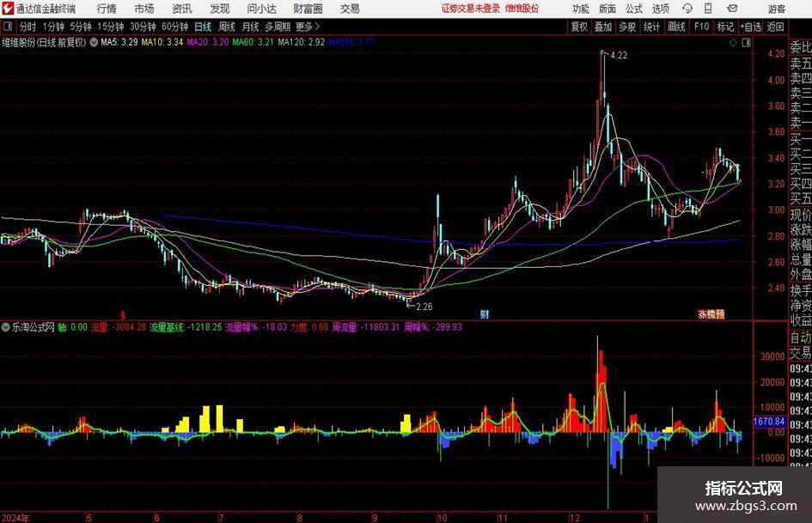Click the 统计 statistics toolbar button
812x523 pixels.
click(651, 27)
